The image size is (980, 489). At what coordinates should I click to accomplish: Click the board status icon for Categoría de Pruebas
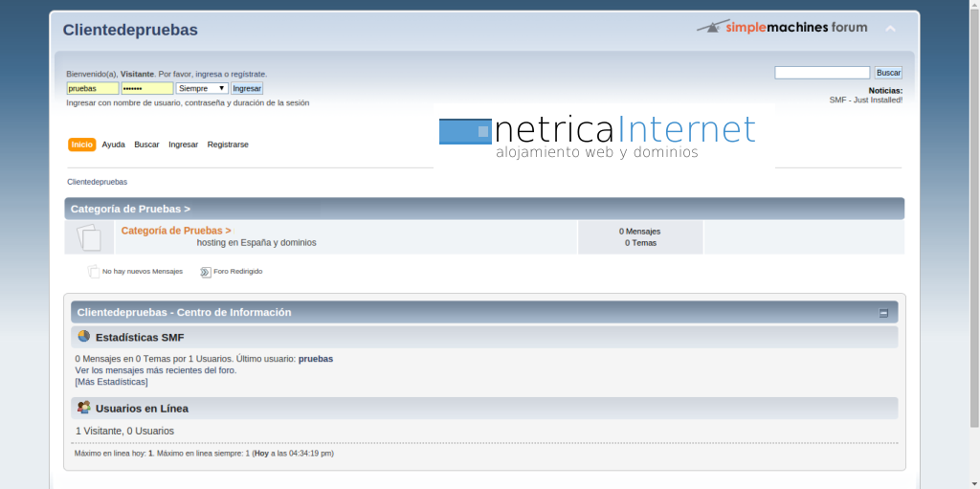click(89, 237)
